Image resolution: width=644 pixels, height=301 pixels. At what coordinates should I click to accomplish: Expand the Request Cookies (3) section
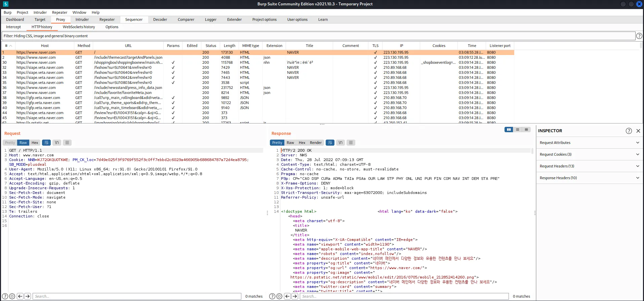tap(590, 154)
